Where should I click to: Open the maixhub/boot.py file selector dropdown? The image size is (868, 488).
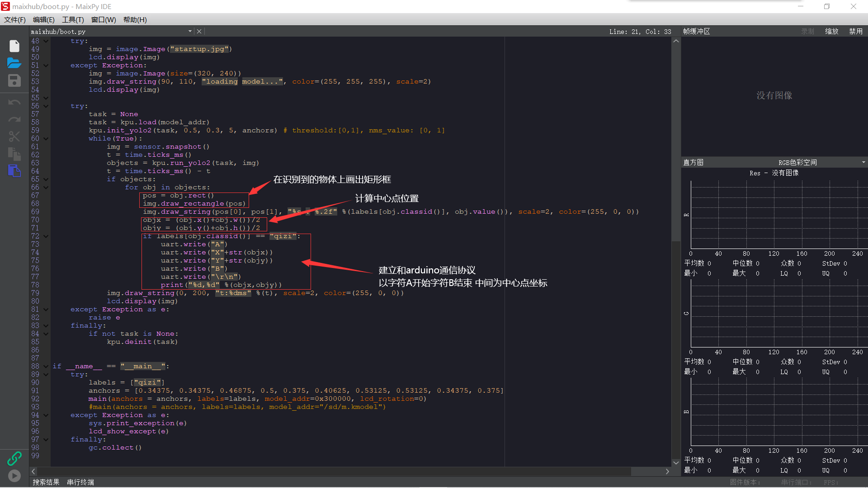(190, 32)
